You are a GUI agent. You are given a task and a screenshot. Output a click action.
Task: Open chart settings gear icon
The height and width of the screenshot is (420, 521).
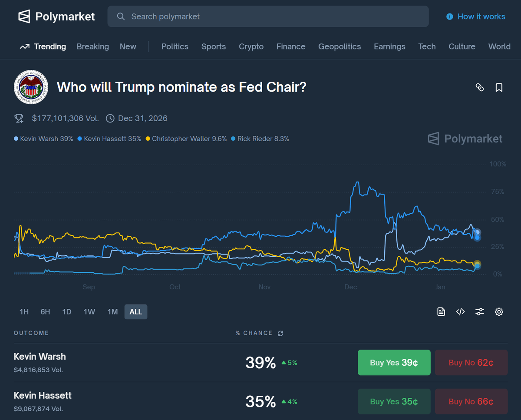[x=499, y=311]
